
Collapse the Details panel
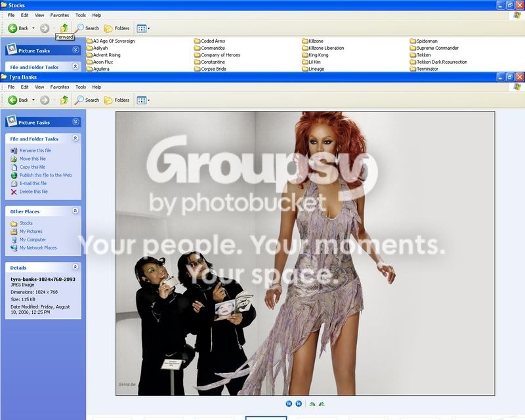(75, 267)
